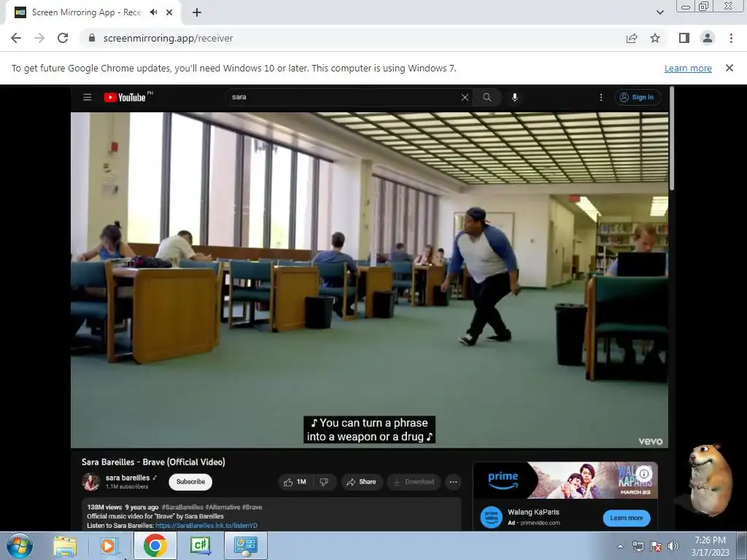Sign in to YouTube
Screen dimensions: 747x560
point(637,97)
